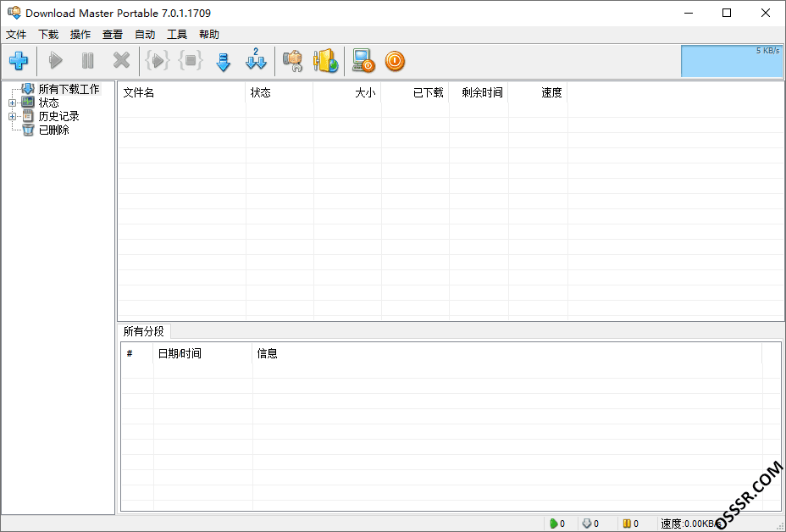Click the orange power button icon

point(395,61)
